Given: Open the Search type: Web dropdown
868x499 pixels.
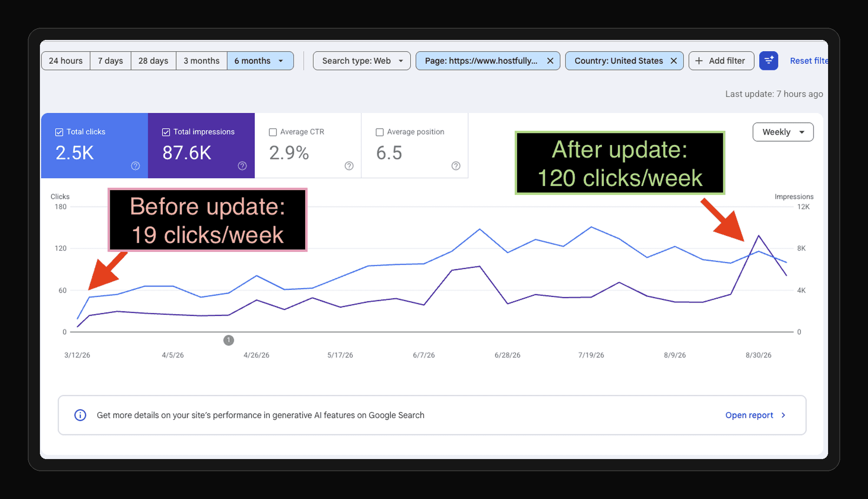Looking at the screenshot, I should coord(362,61).
